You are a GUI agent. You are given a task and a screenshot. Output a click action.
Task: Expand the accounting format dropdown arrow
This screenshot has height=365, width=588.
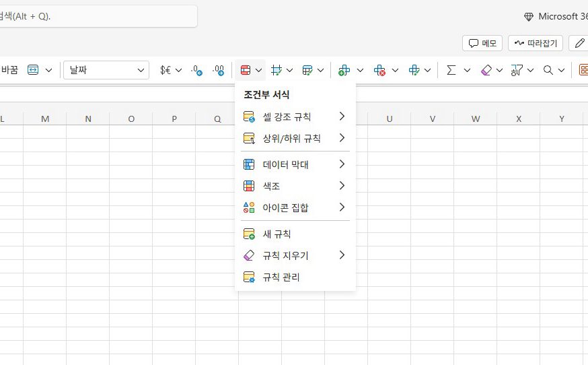(178, 70)
